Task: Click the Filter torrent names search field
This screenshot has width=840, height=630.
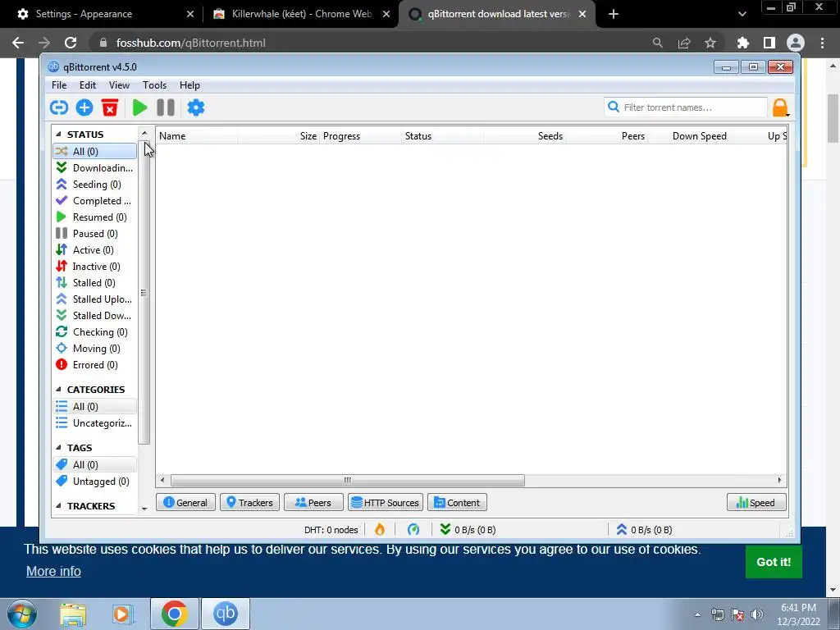Action: 686,107
